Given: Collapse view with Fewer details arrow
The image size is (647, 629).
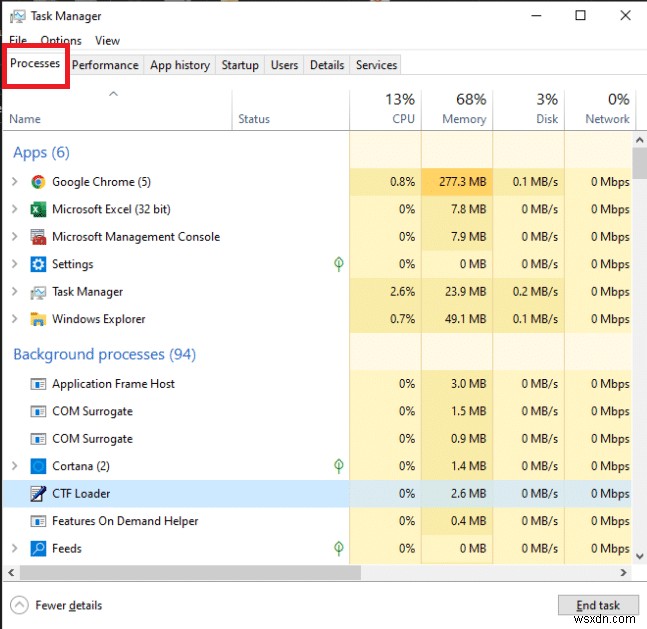Looking at the screenshot, I should [19, 605].
